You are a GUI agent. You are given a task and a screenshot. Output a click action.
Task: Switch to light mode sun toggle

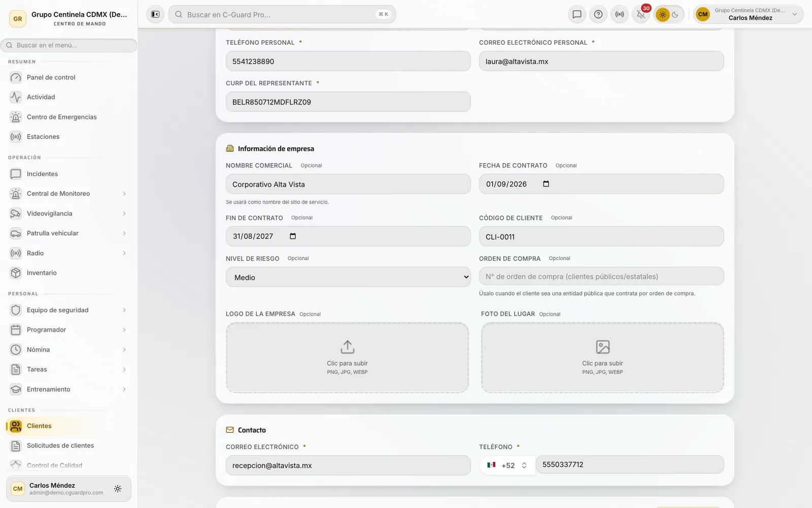coord(662,15)
